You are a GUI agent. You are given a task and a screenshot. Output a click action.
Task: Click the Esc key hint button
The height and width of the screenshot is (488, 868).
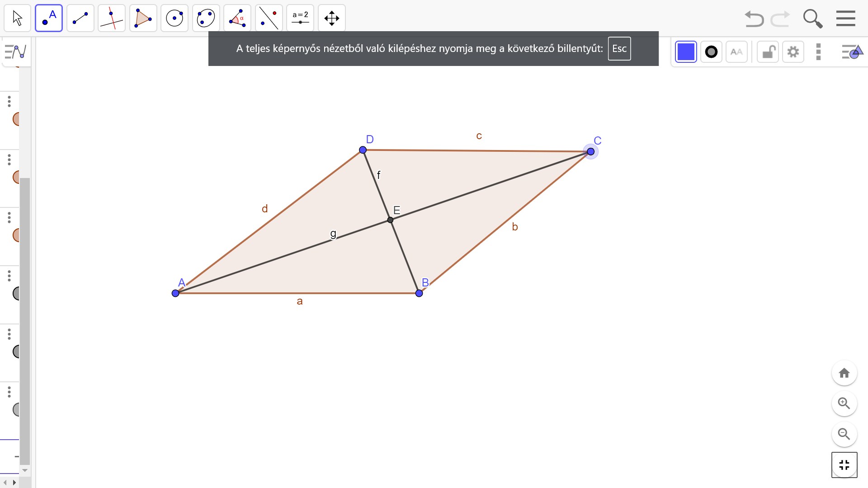[619, 49]
